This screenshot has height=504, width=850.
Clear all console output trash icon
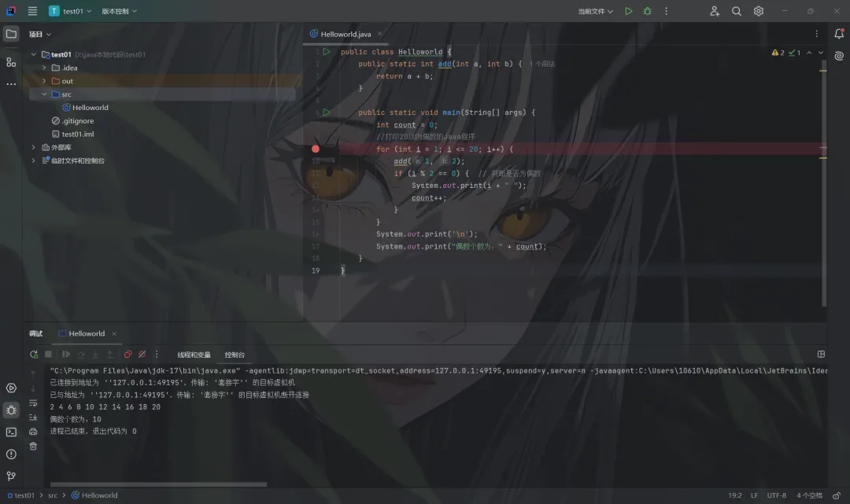(x=33, y=446)
